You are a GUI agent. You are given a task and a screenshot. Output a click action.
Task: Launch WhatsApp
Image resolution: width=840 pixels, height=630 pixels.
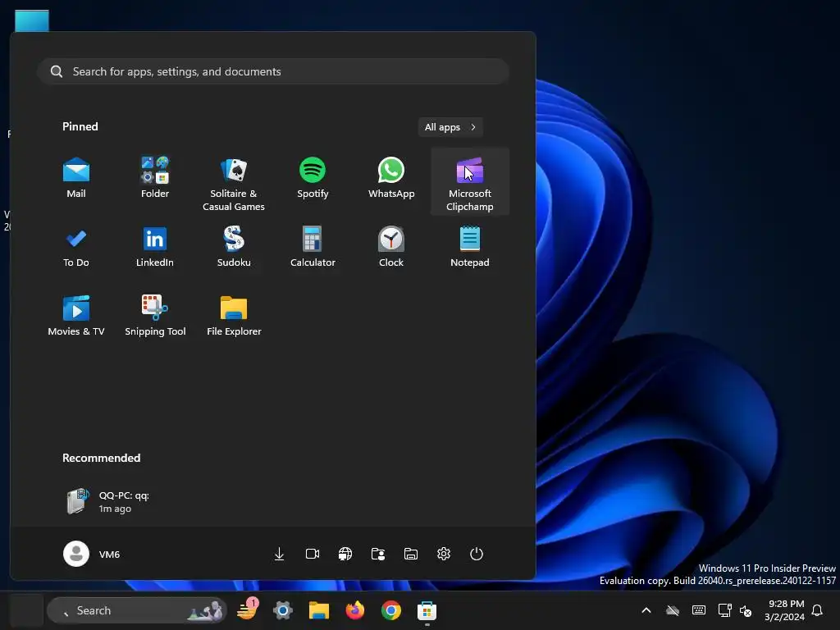point(391,179)
